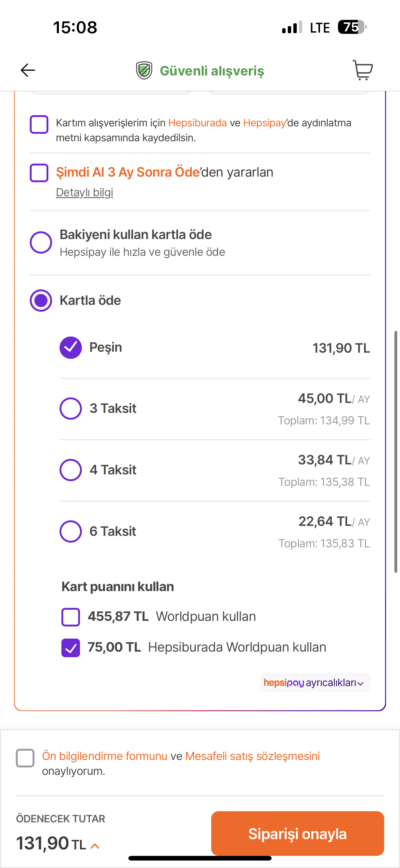The height and width of the screenshot is (868, 400).
Task: Select the Kartla öde radio button
Action: click(41, 300)
